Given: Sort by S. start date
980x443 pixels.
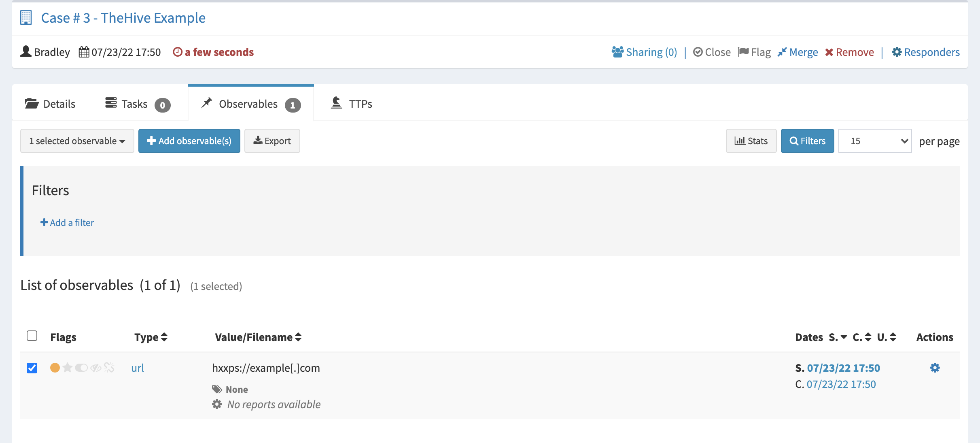Looking at the screenshot, I should (x=838, y=337).
